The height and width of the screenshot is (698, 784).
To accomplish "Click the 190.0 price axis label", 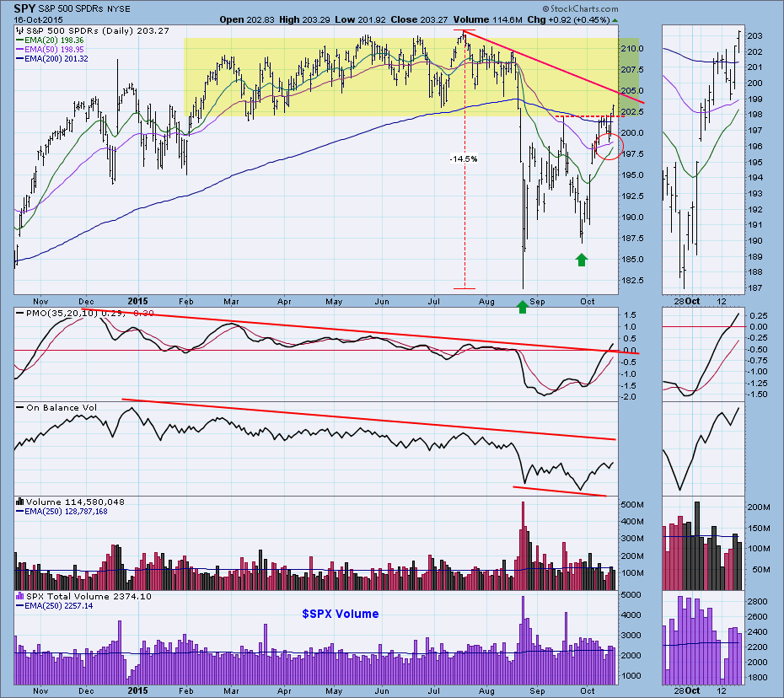I will pos(632,217).
